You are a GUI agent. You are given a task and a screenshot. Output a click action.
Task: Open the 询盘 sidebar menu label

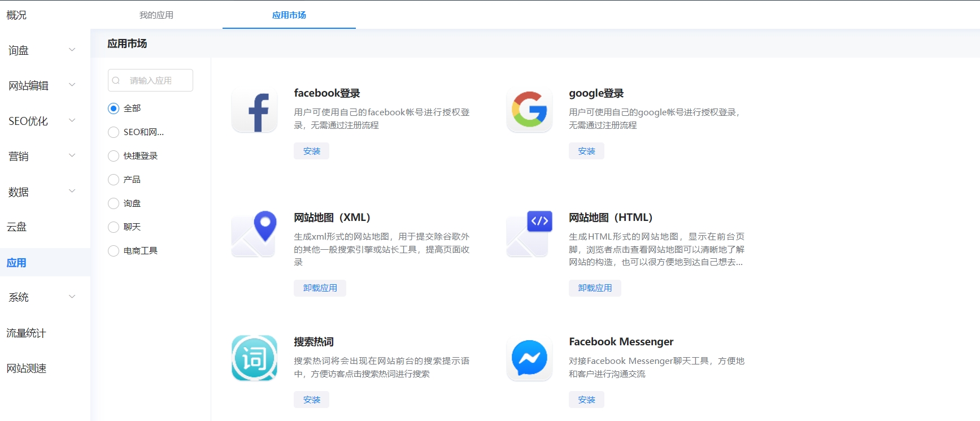[19, 50]
